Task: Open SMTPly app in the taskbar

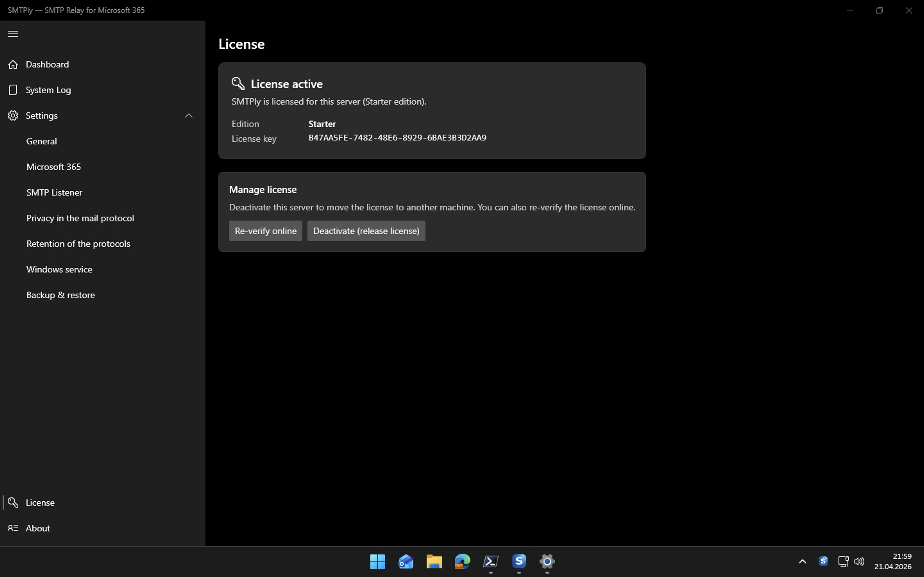Action: point(519,561)
